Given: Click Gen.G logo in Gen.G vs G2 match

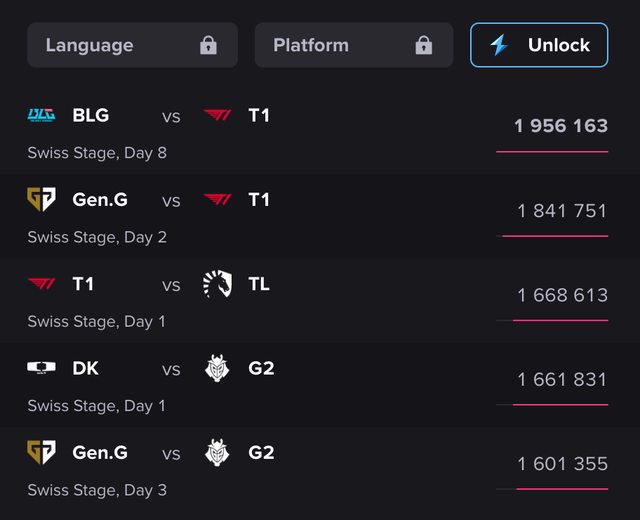Looking at the screenshot, I should pyautogui.click(x=41, y=453).
